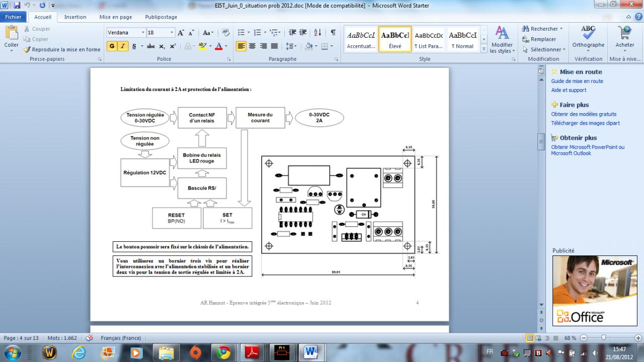Open the Modifier les styles dropdown
The width and height of the screenshot is (644, 362).
[x=502, y=39]
